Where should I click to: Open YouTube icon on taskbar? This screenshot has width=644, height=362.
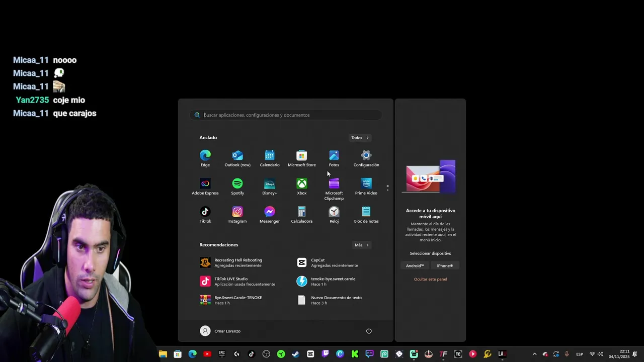pos(207,354)
